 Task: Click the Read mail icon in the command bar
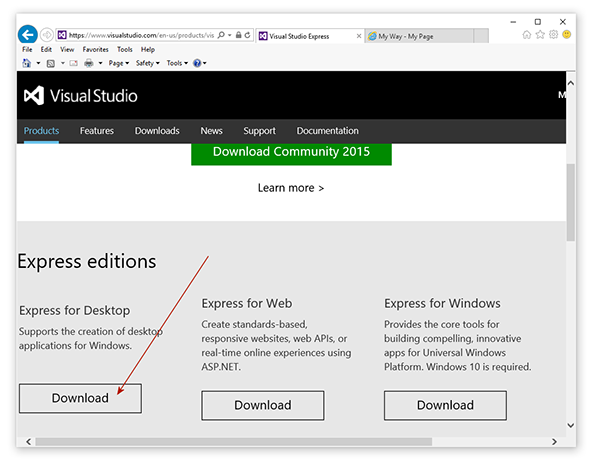click(x=74, y=63)
